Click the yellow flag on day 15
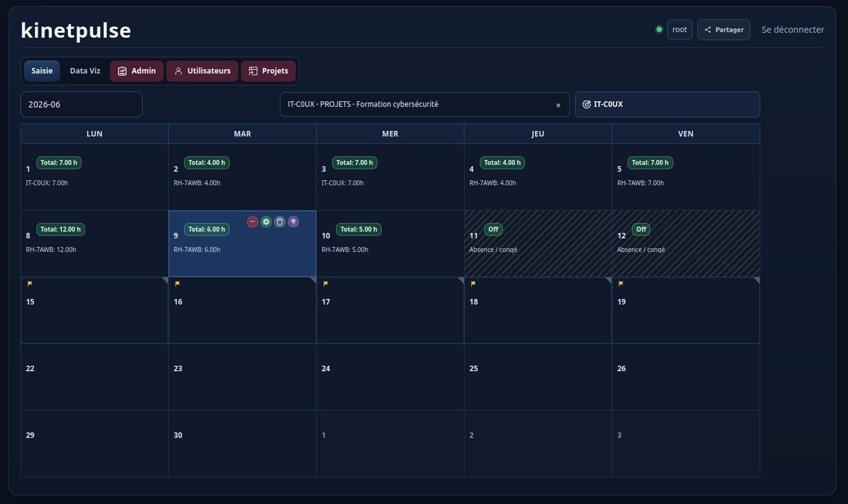This screenshot has height=504, width=848. pyautogui.click(x=30, y=284)
